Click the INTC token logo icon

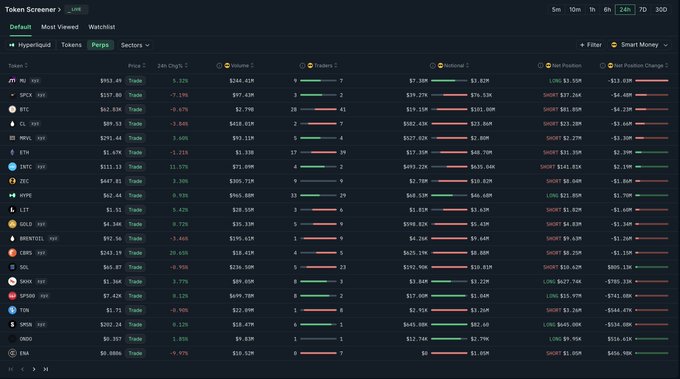tap(12, 167)
